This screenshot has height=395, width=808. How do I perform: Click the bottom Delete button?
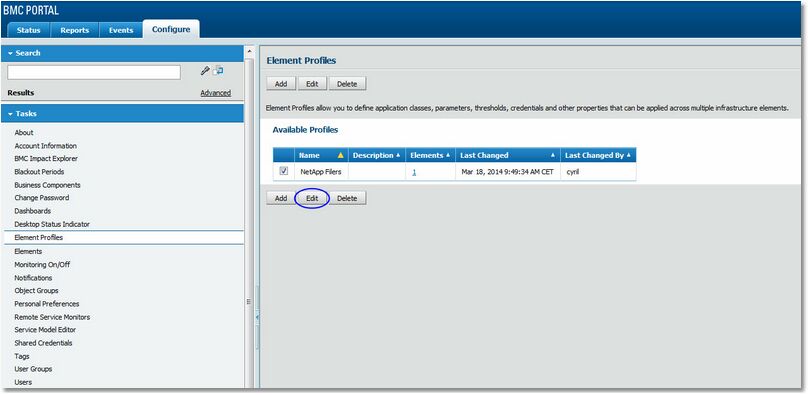point(347,198)
